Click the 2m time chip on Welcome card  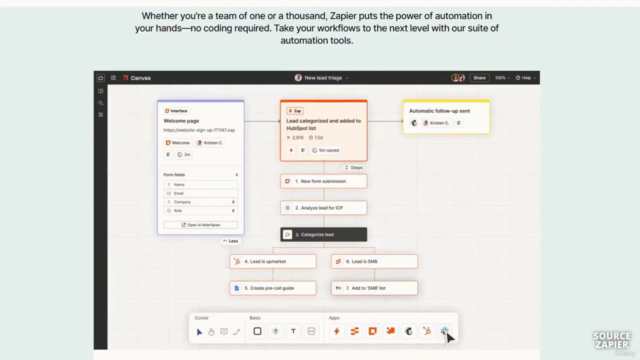pyautogui.click(x=184, y=155)
